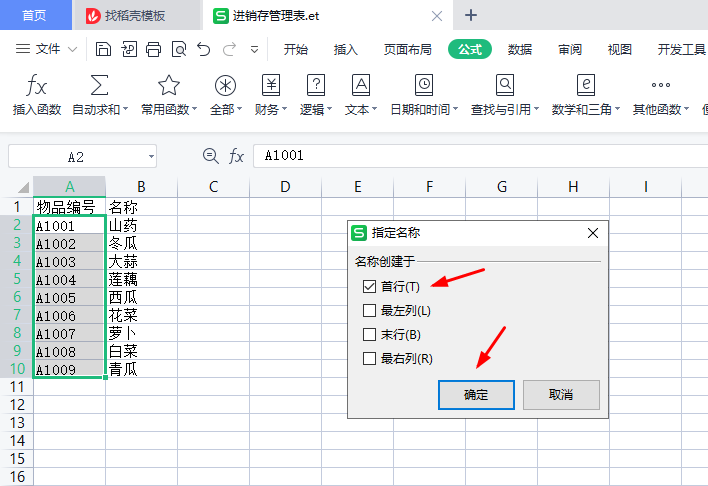This screenshot has height=486, width=708.
Task: Click the Print icon
Action: (x=154, y=49)
